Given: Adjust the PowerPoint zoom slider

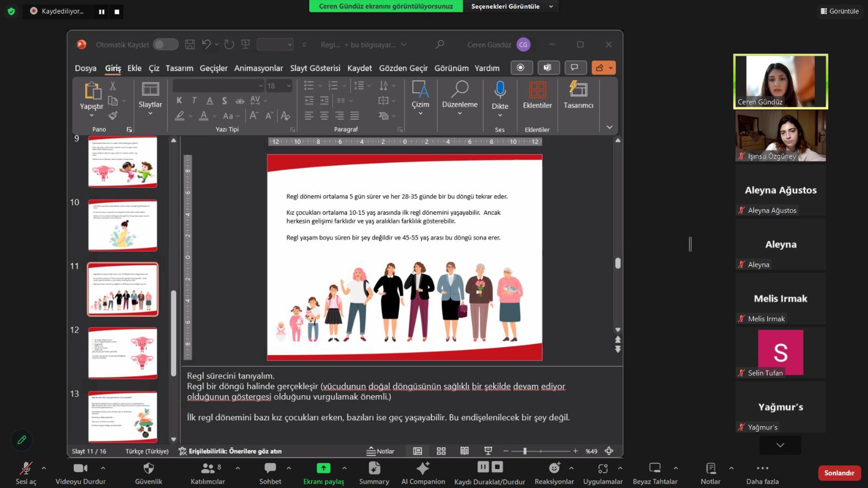Looking at the screenshot, I should pyautogui.click(x=525, y=451).
